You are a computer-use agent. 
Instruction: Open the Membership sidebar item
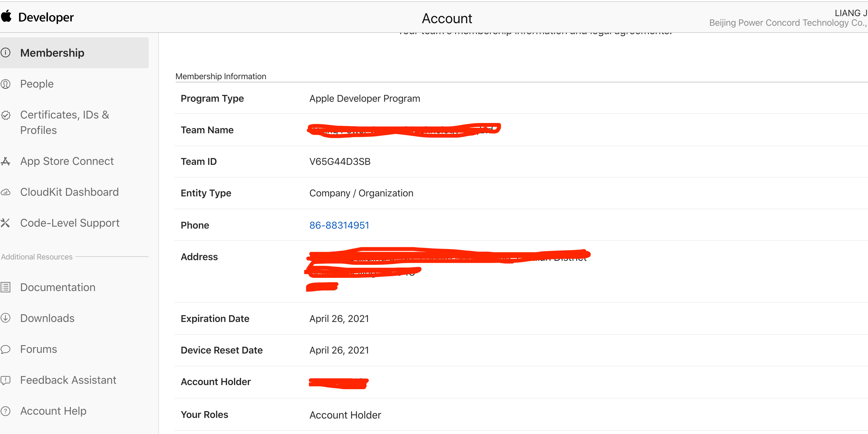tap(52, 53)
